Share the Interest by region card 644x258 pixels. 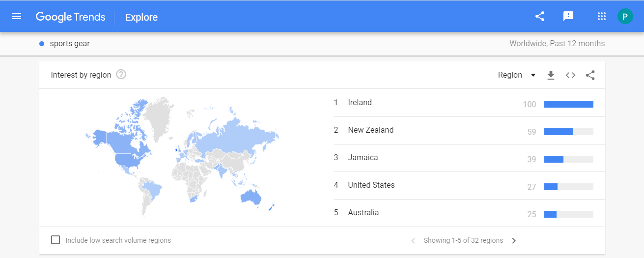point(590,75)
